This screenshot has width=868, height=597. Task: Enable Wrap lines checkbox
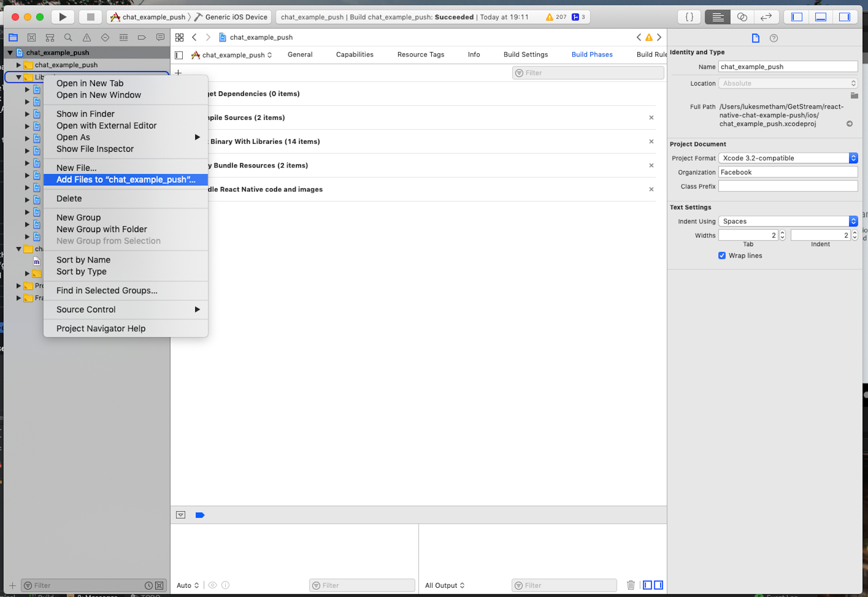click(722, 255)
